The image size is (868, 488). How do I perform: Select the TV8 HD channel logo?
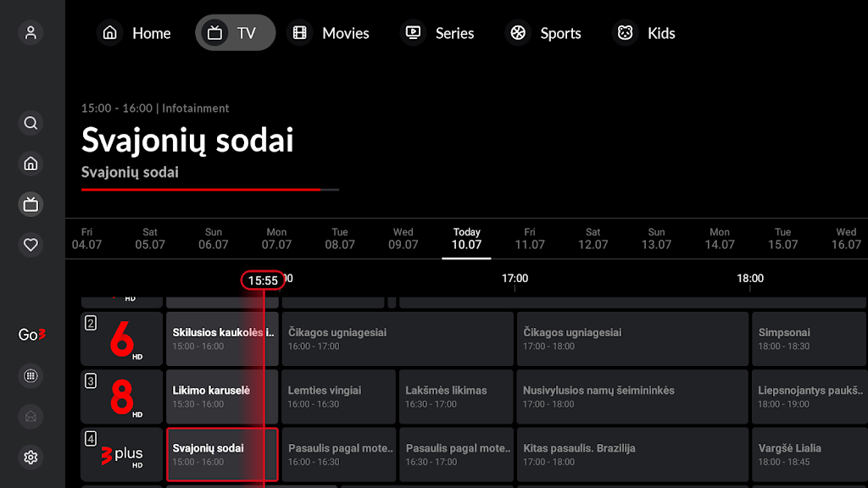tap(122, 396)
